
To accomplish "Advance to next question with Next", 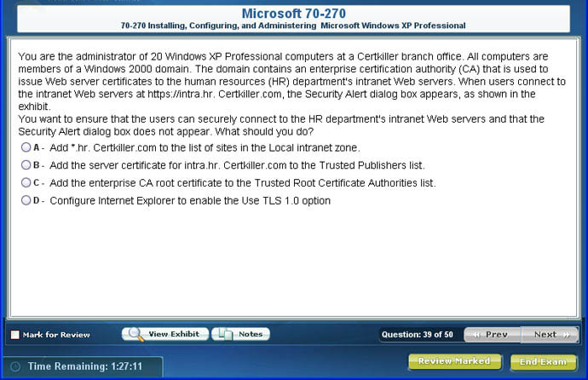I will [550, 334].
